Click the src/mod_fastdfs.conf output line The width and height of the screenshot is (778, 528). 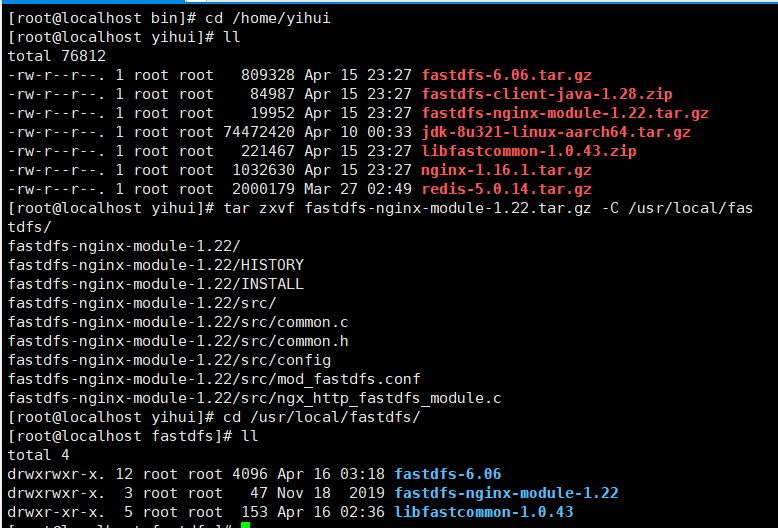(214, 379)
